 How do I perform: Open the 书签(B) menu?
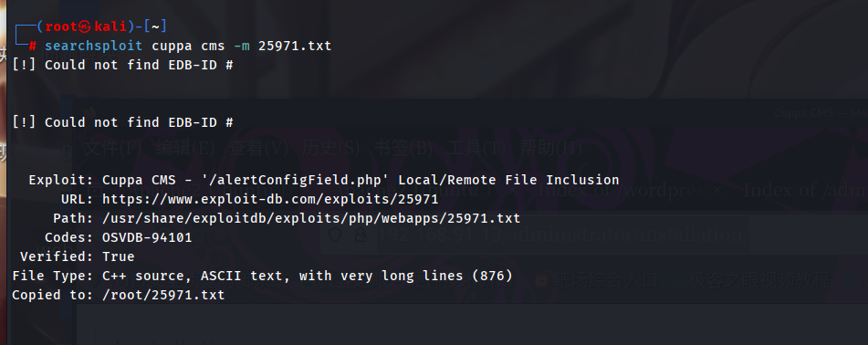(403, 149)
